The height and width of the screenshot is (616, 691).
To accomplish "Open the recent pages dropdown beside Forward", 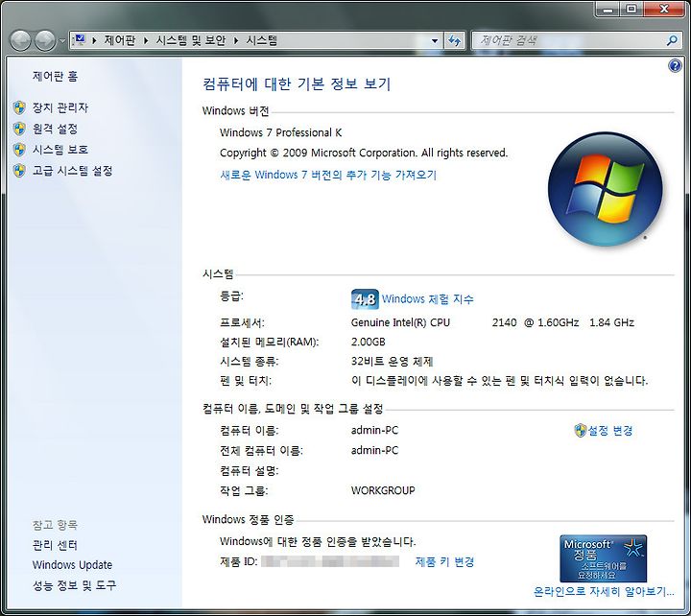I will tap(62, 41).
